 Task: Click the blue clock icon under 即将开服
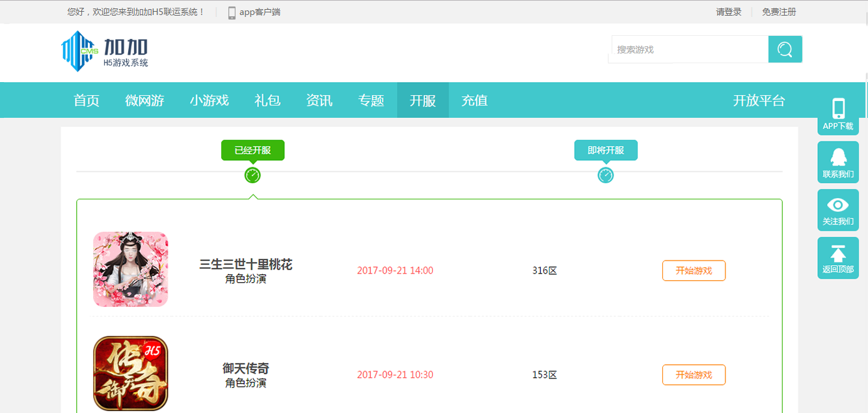tap(605, 175)
